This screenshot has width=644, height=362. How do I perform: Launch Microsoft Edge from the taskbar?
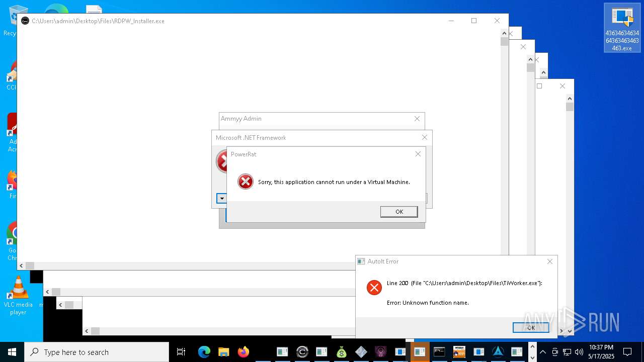click(204, 352)
